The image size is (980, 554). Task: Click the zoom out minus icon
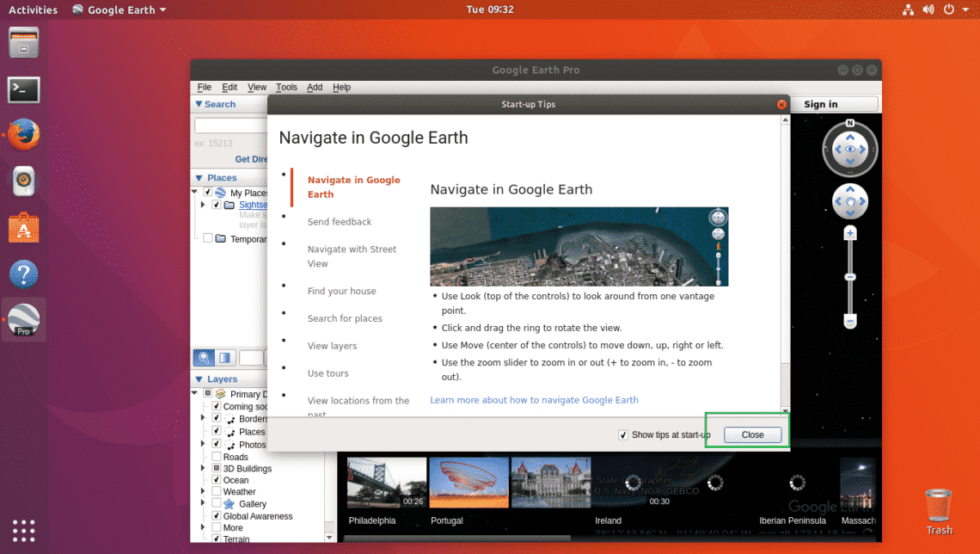[x=850, y=322]
